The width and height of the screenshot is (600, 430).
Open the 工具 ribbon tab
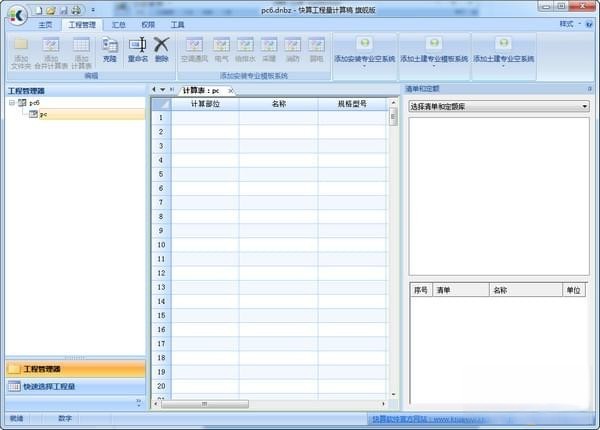[177, 23]
